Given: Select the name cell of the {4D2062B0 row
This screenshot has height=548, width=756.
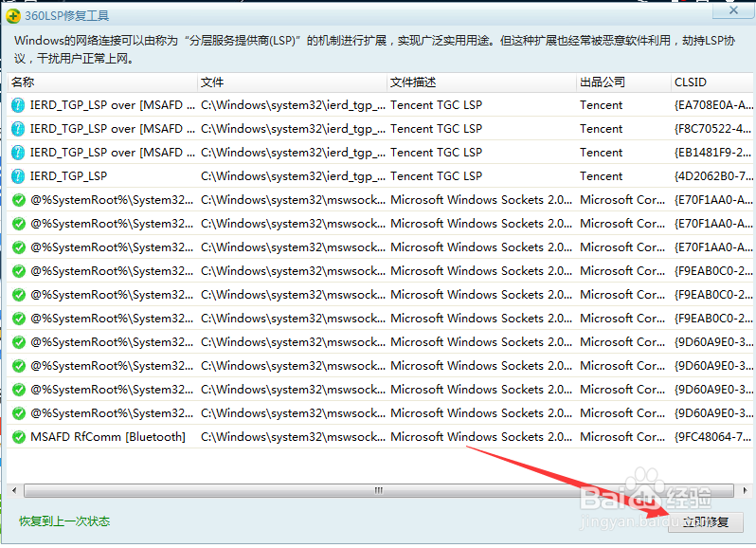Looking at the screenshot, I should 68,175.
